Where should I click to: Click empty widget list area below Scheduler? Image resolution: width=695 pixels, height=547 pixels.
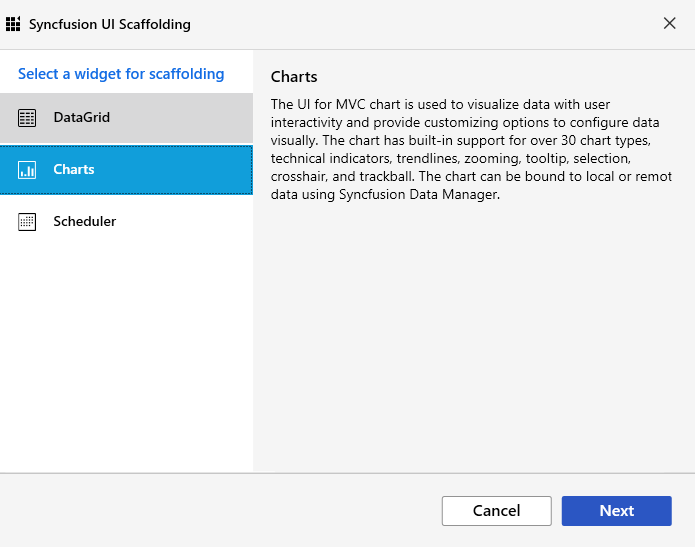(126, 355)
